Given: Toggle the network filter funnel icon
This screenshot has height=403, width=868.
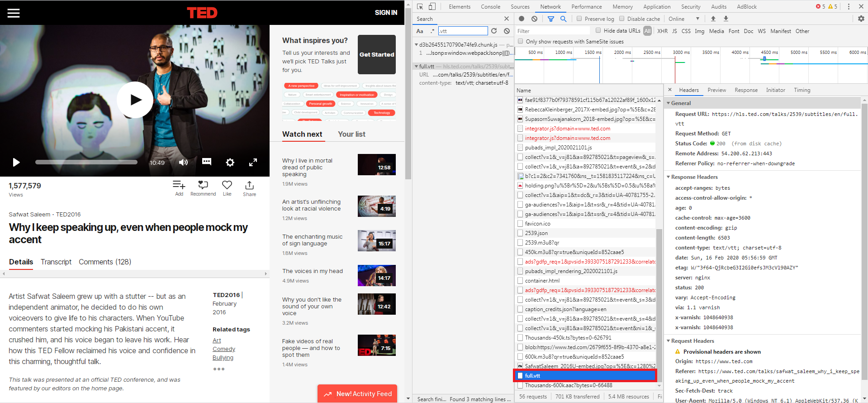Looking at the screenshot, I should (551, 19).
